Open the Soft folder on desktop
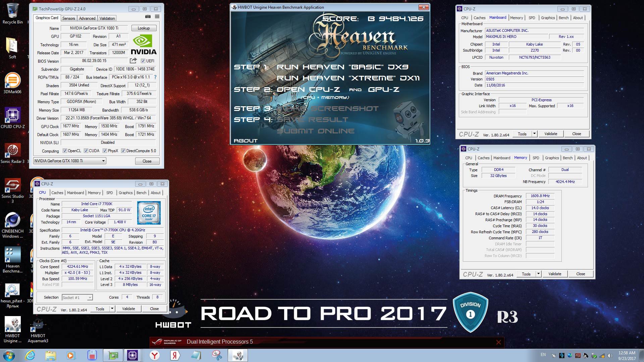 pos(12,48)
